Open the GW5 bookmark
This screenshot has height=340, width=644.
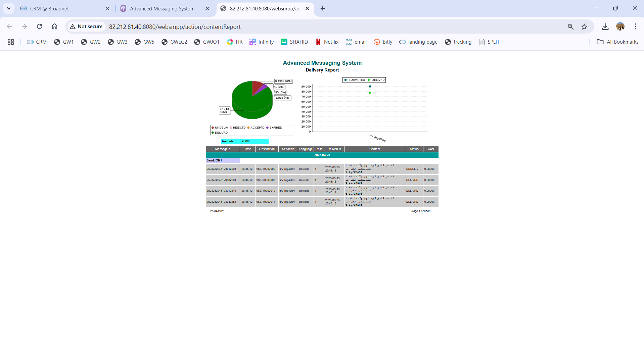(144, 42)
